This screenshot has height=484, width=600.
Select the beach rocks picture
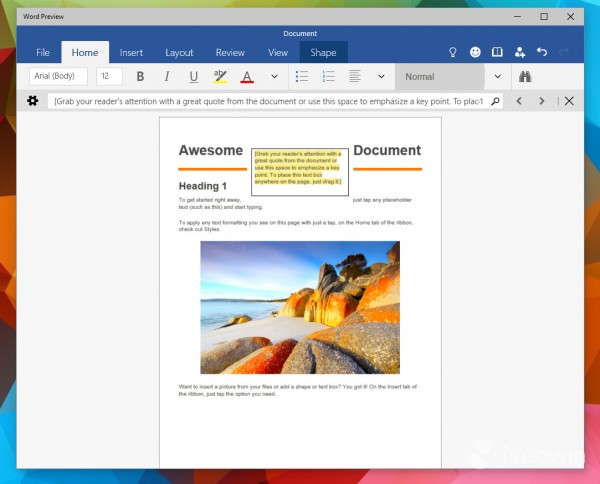pyautogui.click(x=300, y=307)
